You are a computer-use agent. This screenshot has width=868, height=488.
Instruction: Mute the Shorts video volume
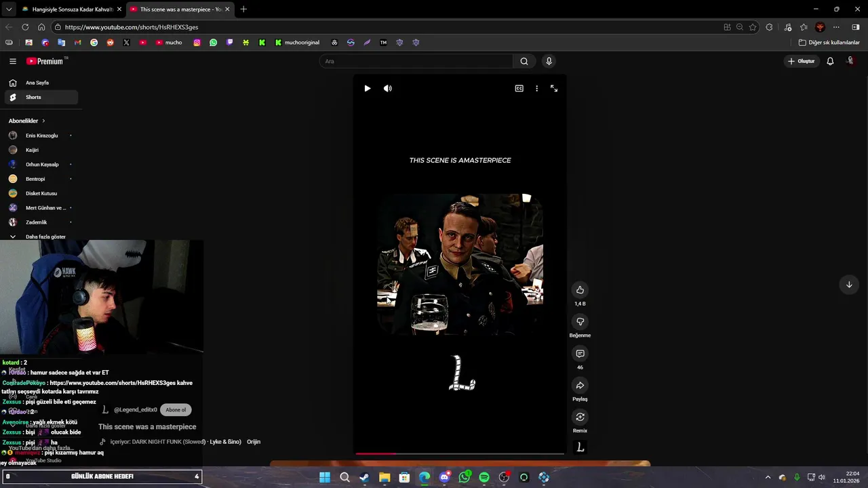coord(387,88)
